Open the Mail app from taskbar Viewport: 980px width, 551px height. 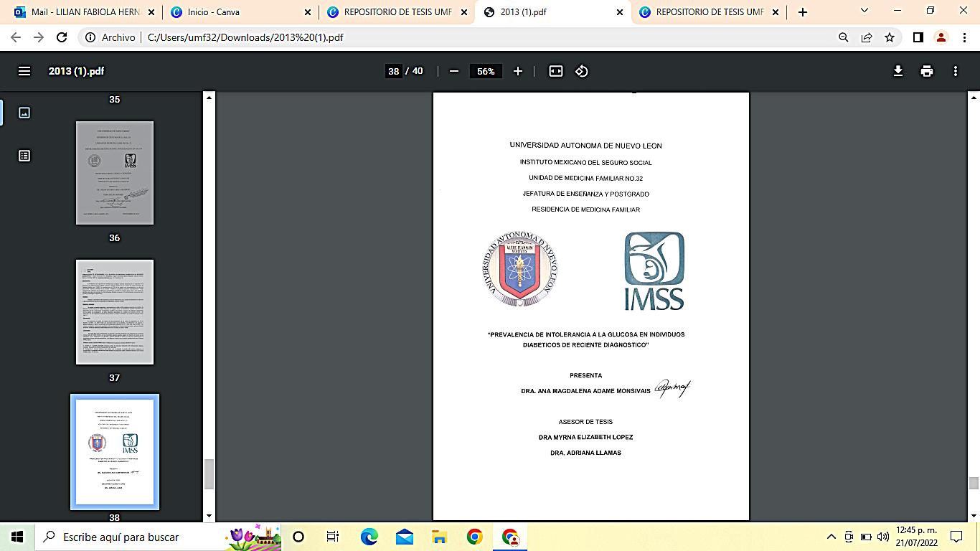coord(404,537)
